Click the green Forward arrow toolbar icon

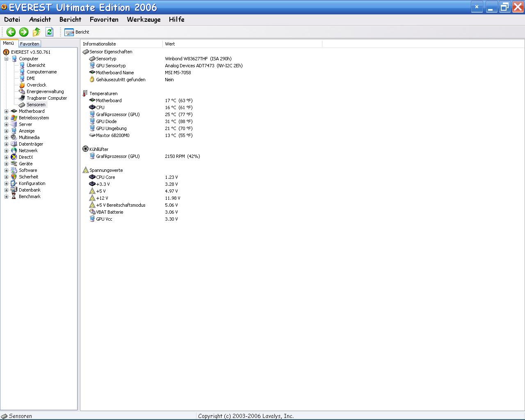click(x=24, y=32)
